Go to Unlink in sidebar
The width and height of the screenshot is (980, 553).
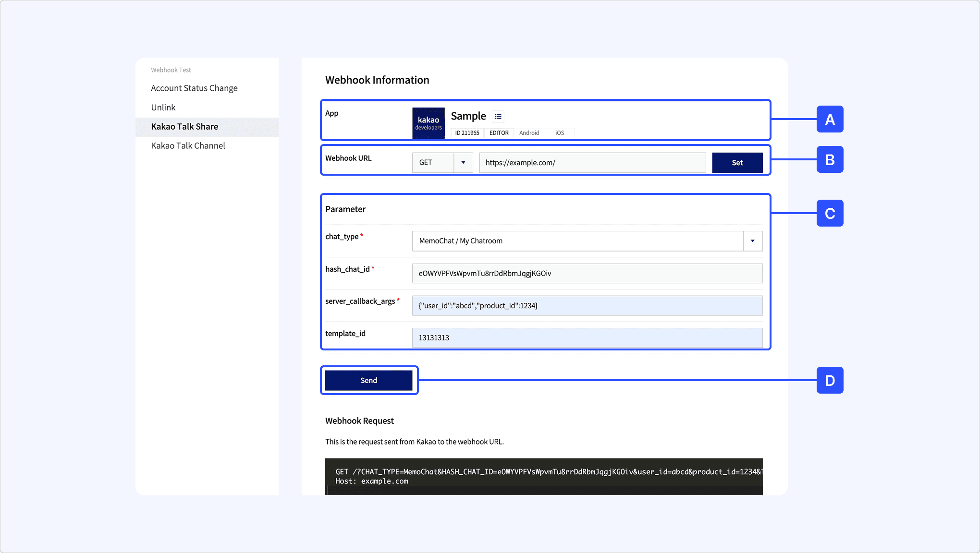coord(163,108)
